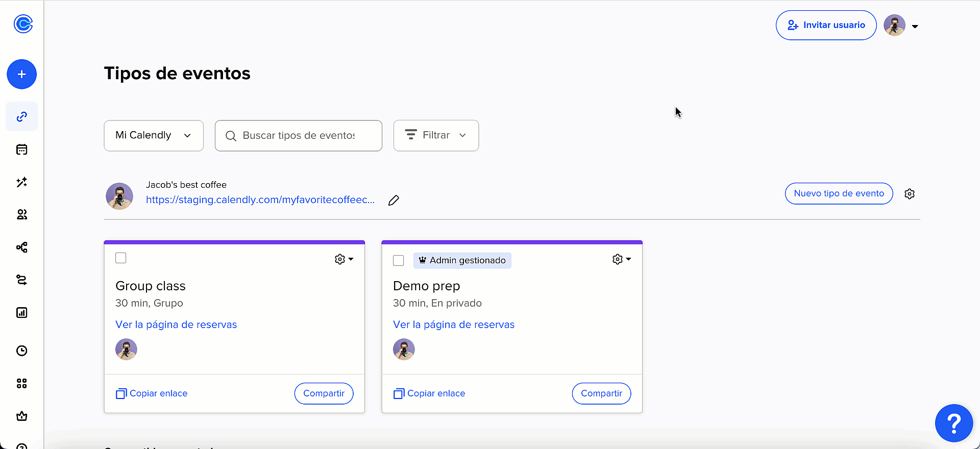This screenshot has height=449, width=980.
Task: Open the availability clock icon in sidebar
Action: coord(21,351)
